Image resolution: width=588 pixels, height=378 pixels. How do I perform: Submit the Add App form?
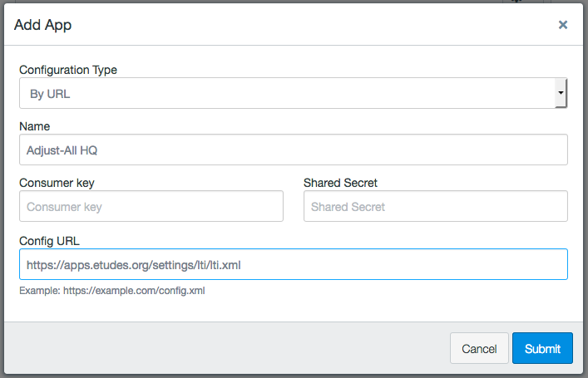[542, 348]
